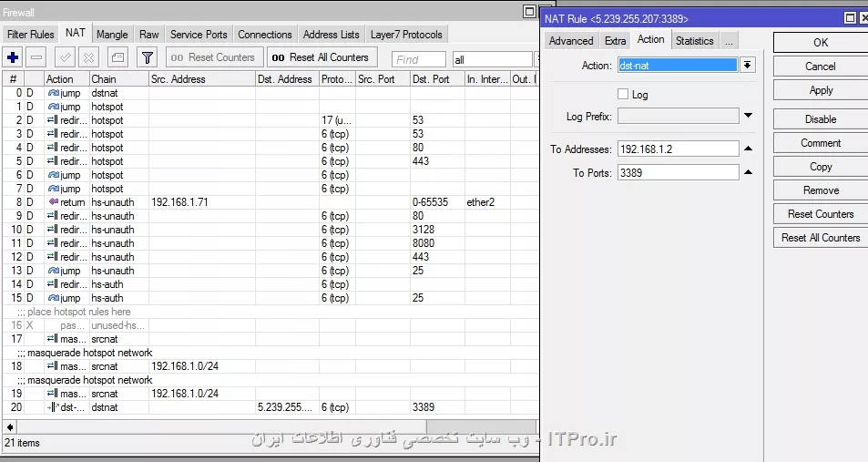Expand the Log Prefix field arrow
The image size is (868, 462).
748,116
